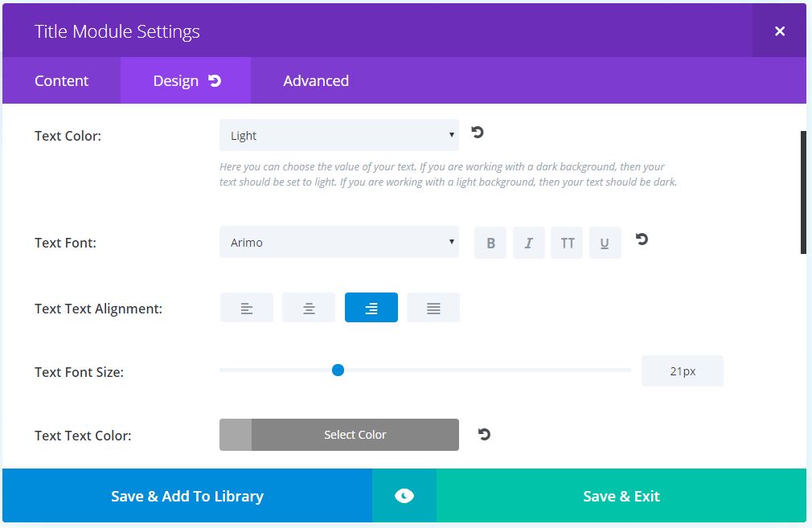Screen dimensions: 812x528
Task: Reset the Text Text Color setting
Action: [484, 434]
